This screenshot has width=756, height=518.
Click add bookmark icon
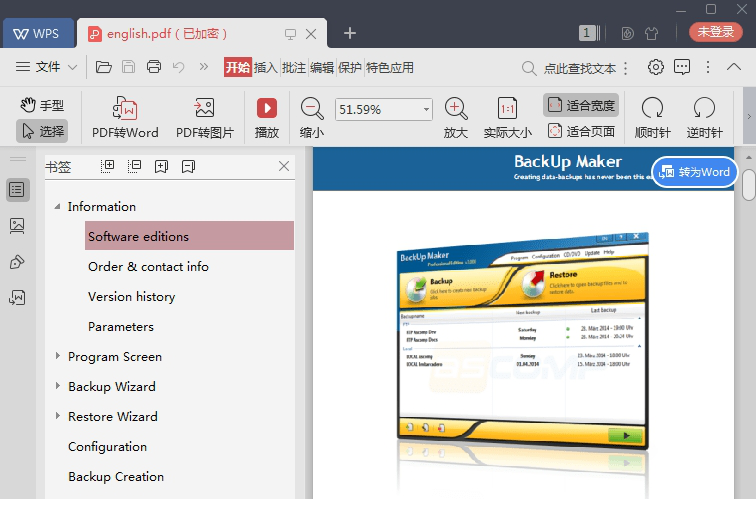point(161,166)
